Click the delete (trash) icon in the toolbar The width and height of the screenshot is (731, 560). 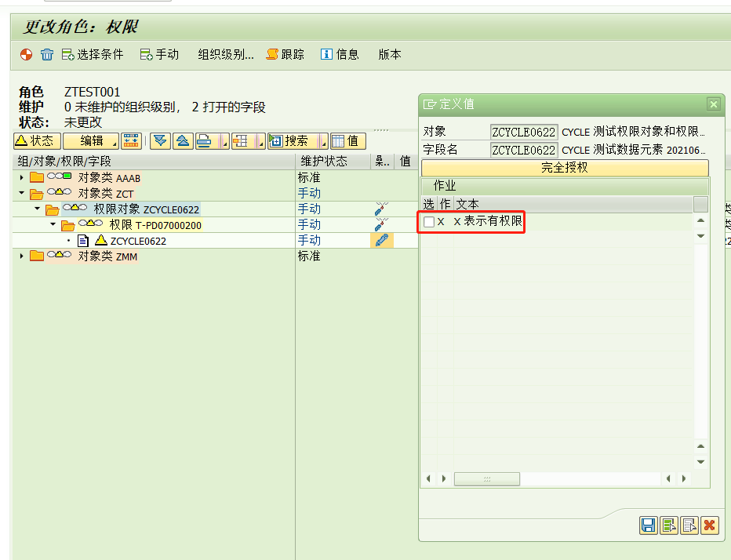tap(46, 54)
